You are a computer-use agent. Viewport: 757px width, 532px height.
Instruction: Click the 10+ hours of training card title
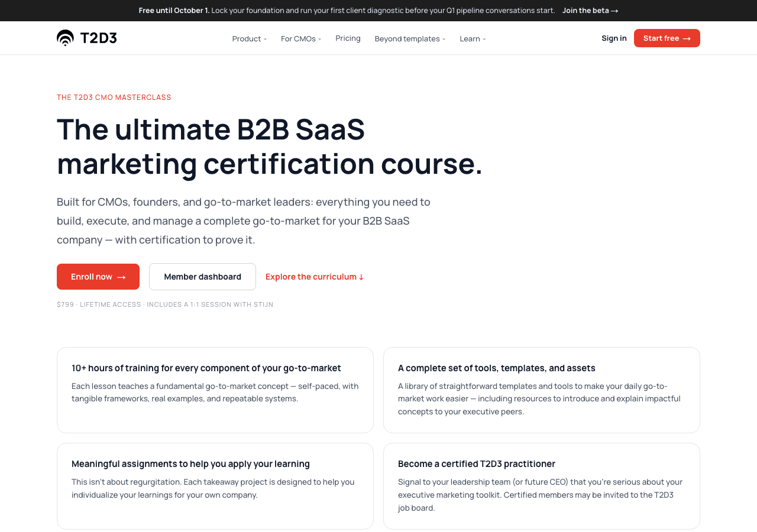(206, 368)
